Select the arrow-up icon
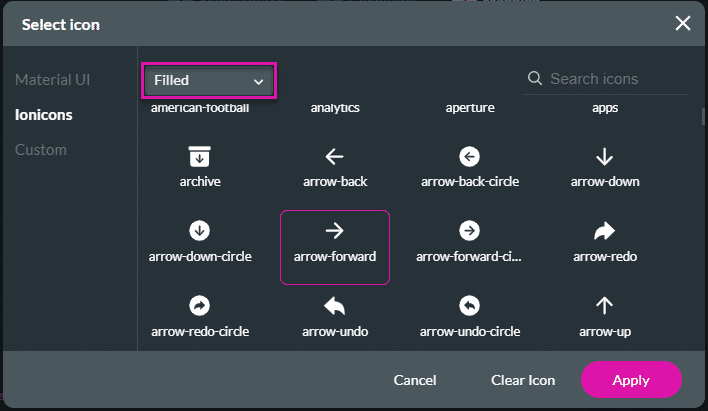 605,314
